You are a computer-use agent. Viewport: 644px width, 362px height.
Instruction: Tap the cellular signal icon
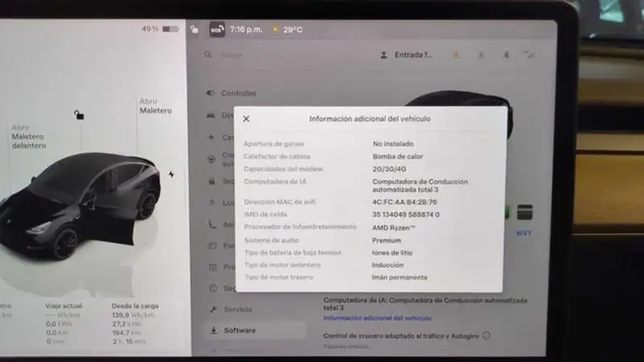point(528,55)
